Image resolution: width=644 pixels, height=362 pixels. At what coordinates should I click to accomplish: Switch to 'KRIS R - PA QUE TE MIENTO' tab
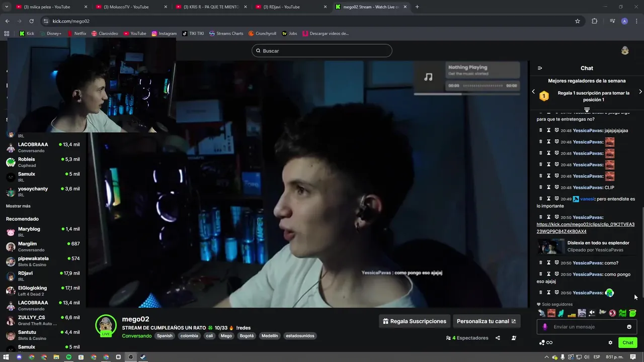pos(211,7)
